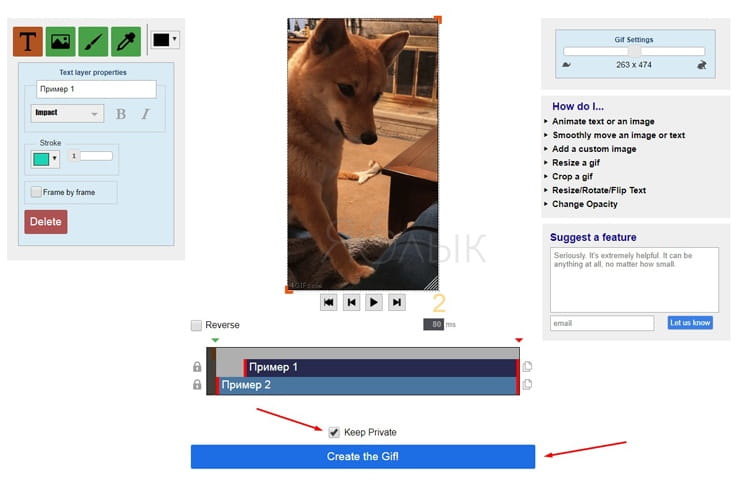This screenshot has height=480, width=740.
Task: Open the Impact font dropdown
Action: (67, 113)
